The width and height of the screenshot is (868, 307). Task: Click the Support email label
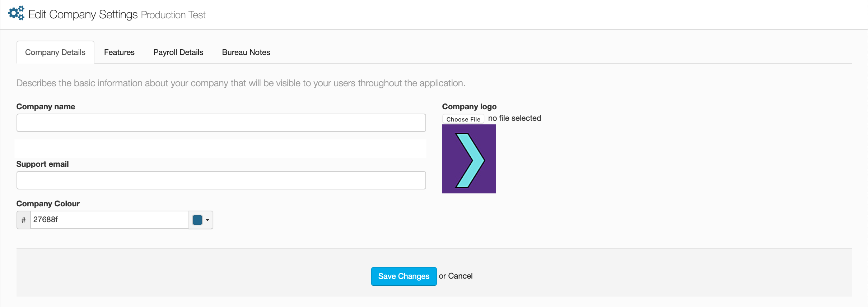tap(42, 164)
